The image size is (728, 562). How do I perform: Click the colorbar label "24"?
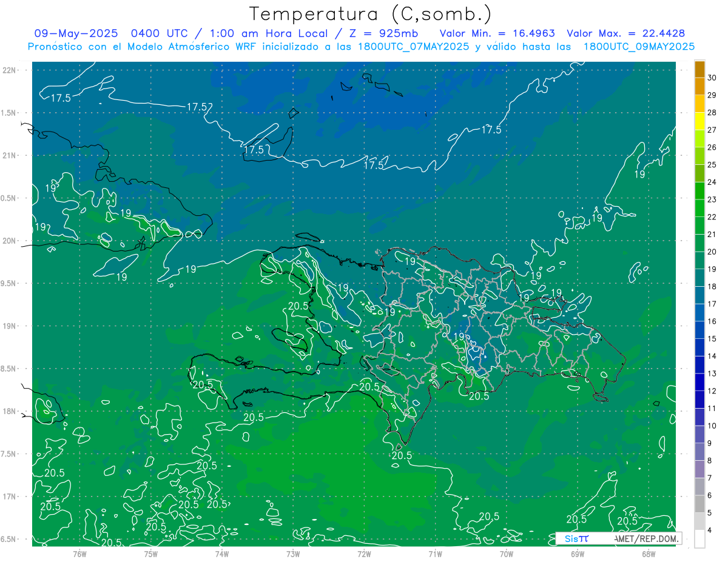(x=712, y=182)
